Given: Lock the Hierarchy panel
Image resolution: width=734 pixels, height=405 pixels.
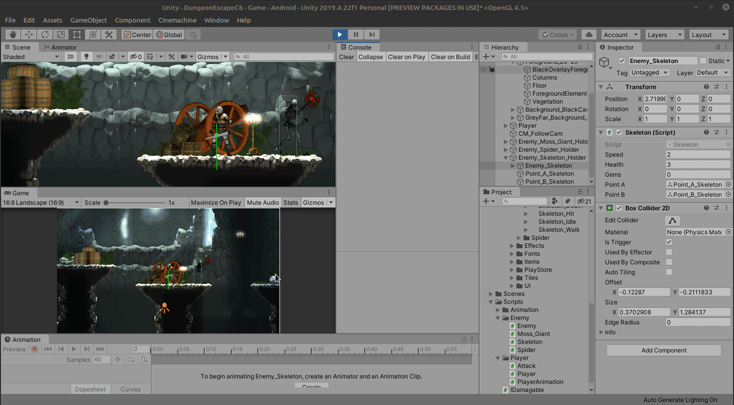Looking at the screenshot, I should [x=580, y=47].
